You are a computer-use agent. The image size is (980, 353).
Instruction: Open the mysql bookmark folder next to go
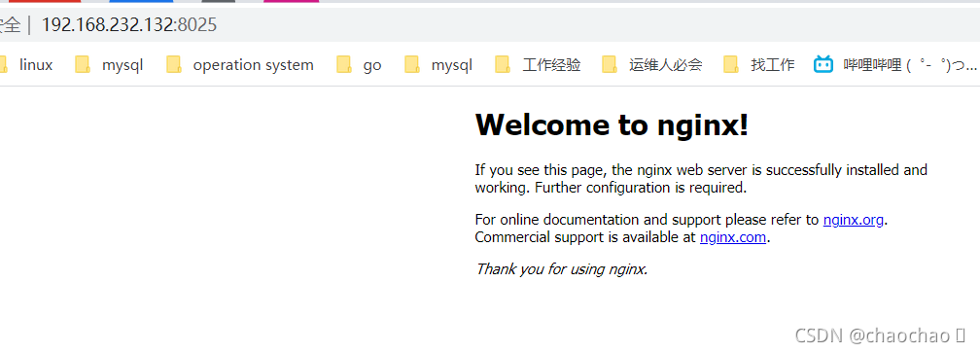[438, 64]
